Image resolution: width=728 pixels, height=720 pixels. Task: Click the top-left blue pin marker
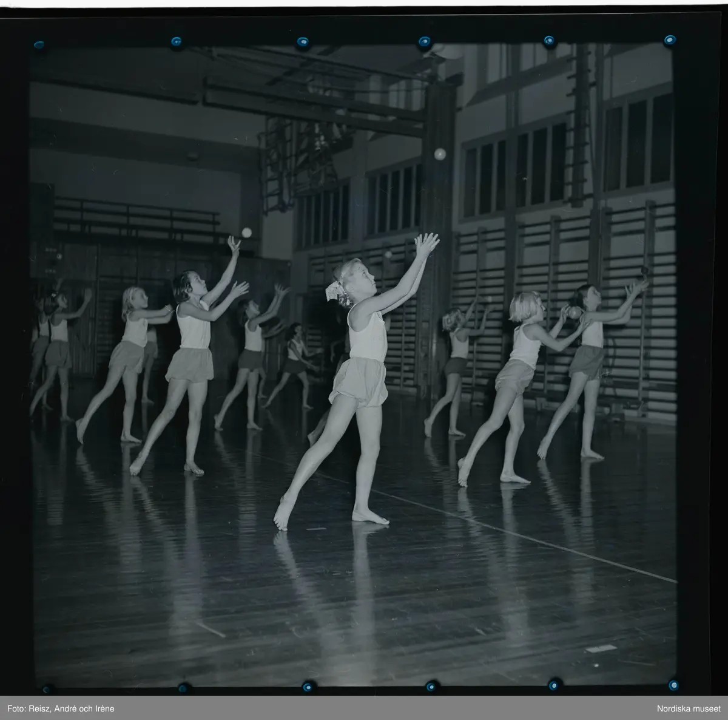point(39,45)
